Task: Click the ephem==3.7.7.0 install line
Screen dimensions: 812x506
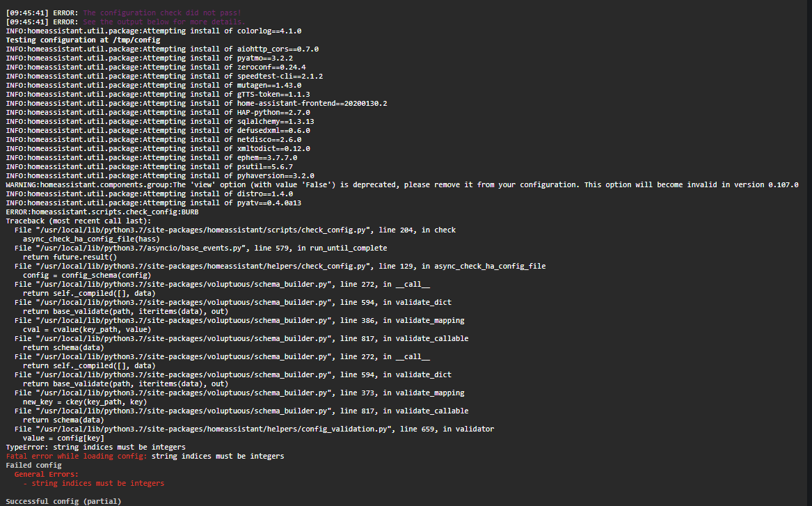Action: (152, 157)
